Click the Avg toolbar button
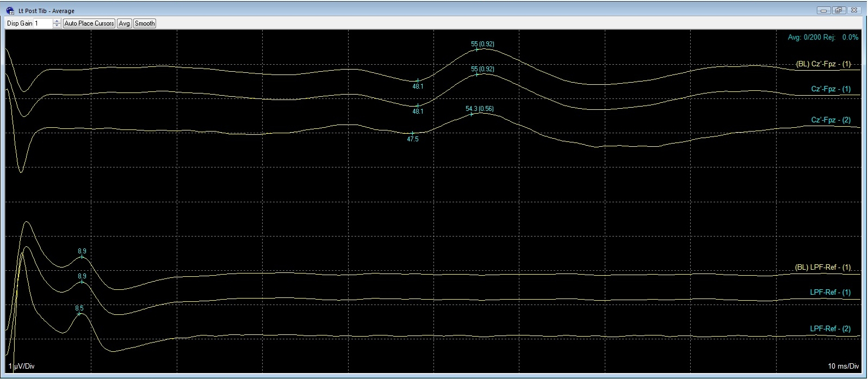The width and height of the screenshot is (868, 379). (125, 23)
